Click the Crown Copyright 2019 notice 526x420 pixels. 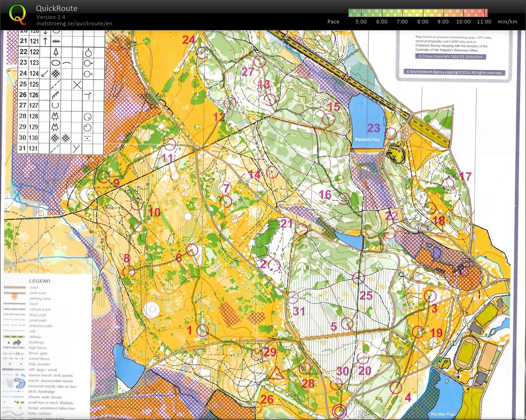(x=450, y=57)
